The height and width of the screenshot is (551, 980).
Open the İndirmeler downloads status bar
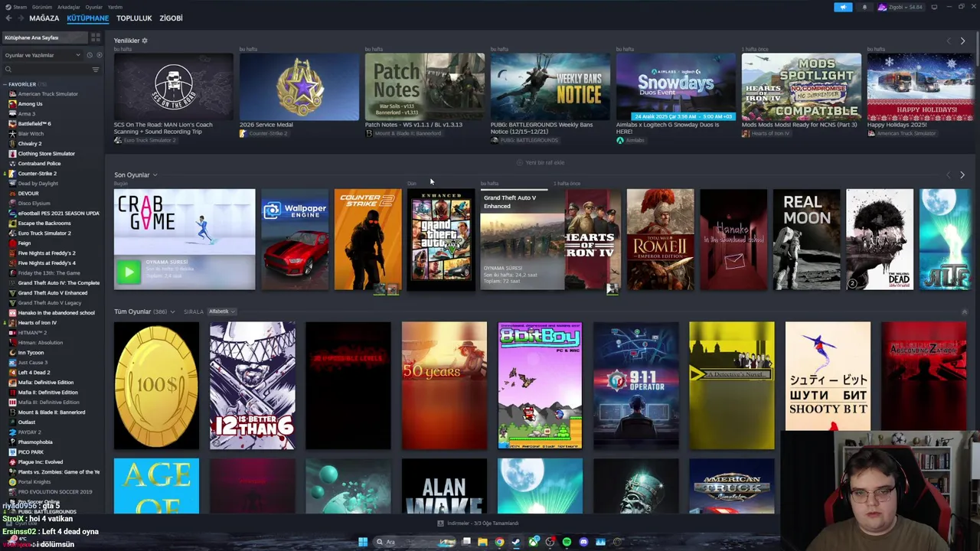(x=478, y=523)
